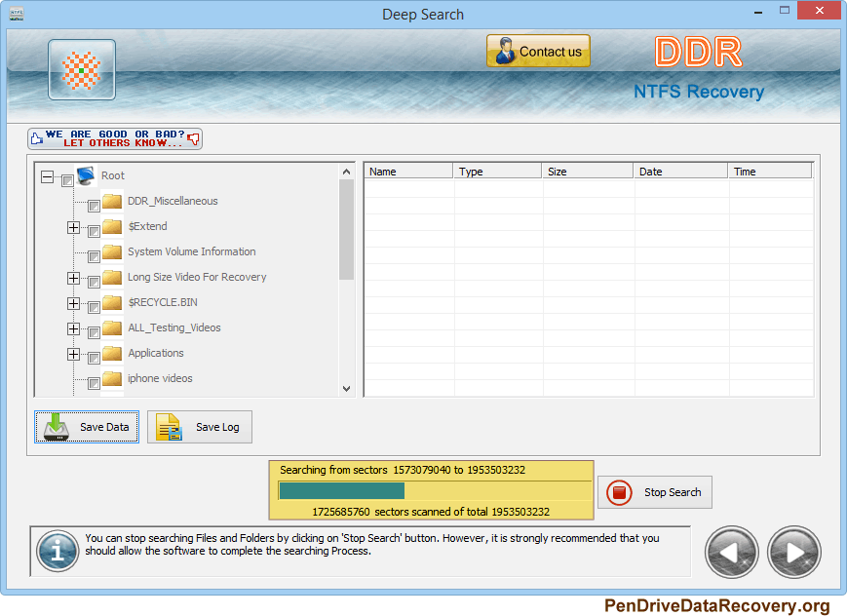Click the checkered DDR logo icon
The image size is (847, 616).
tap(82, 69)
